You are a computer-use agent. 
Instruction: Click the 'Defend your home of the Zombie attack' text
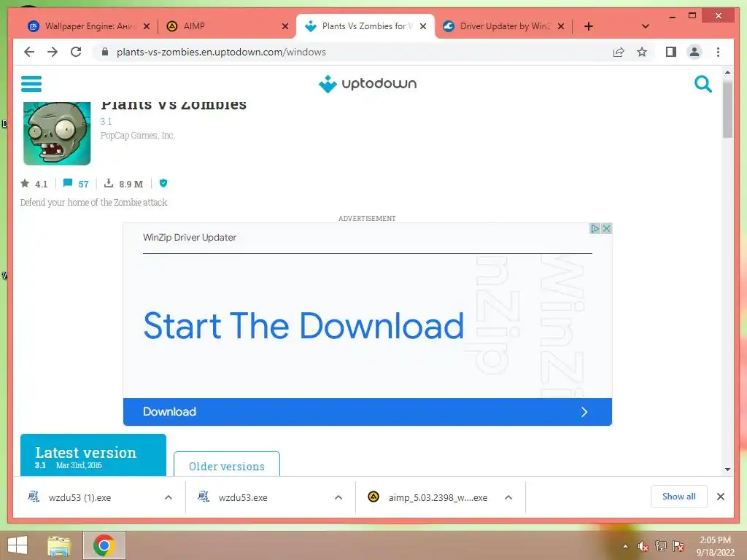(x=94, y=203)
